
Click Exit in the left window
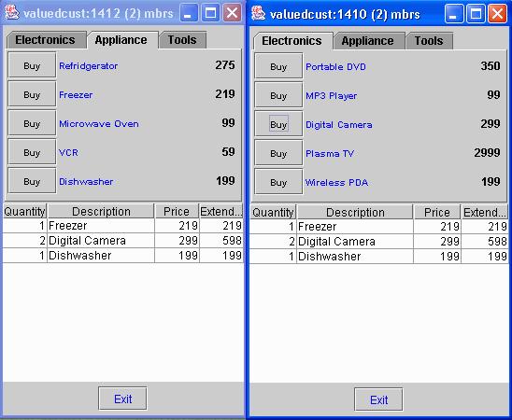coord(122,399)
